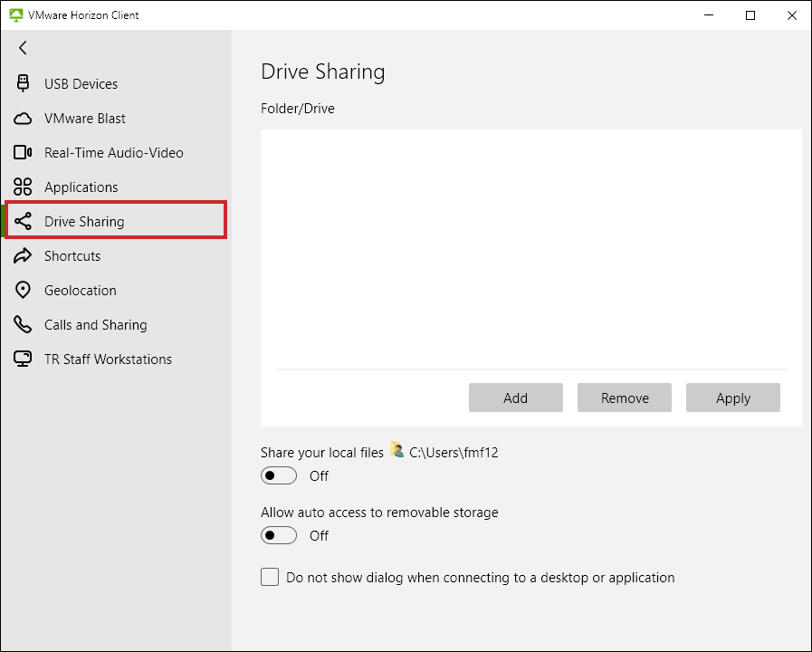
Task: Click the Applications grid icon
Action: pyautogui.click(x=23, y=187)
